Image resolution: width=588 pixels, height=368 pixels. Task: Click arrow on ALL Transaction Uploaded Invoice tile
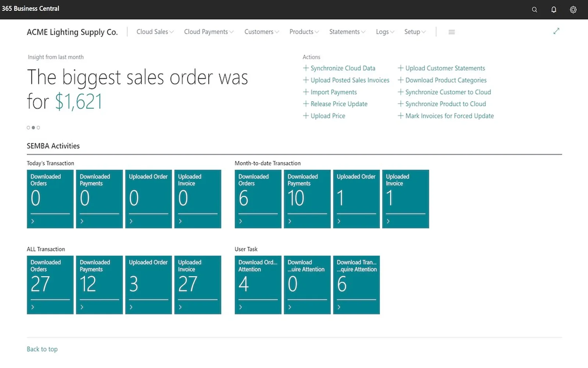tap(180, 307)
